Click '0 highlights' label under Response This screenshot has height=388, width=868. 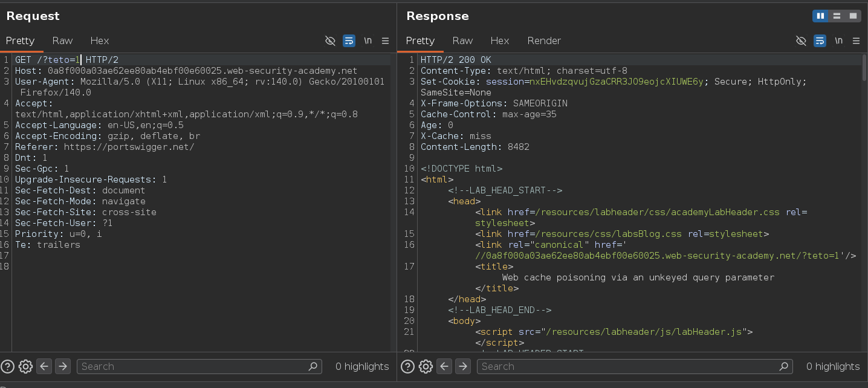833,366
